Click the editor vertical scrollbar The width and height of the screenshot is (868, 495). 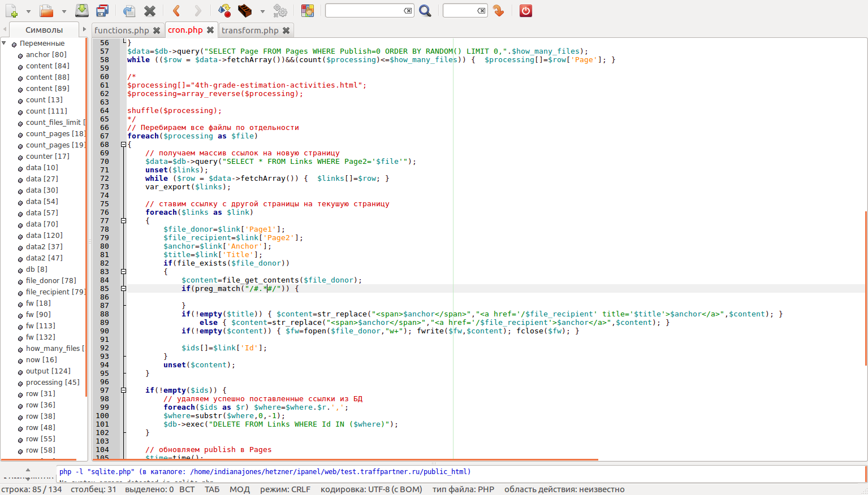[865, 288]
